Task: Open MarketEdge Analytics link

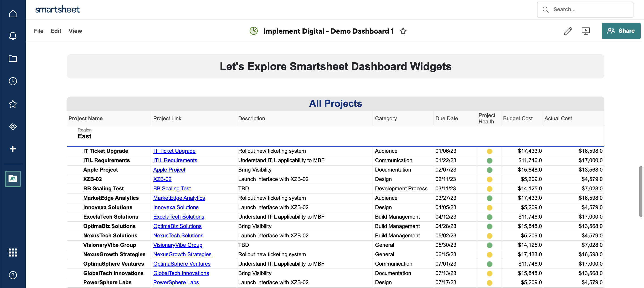Action: pos(179,198)
